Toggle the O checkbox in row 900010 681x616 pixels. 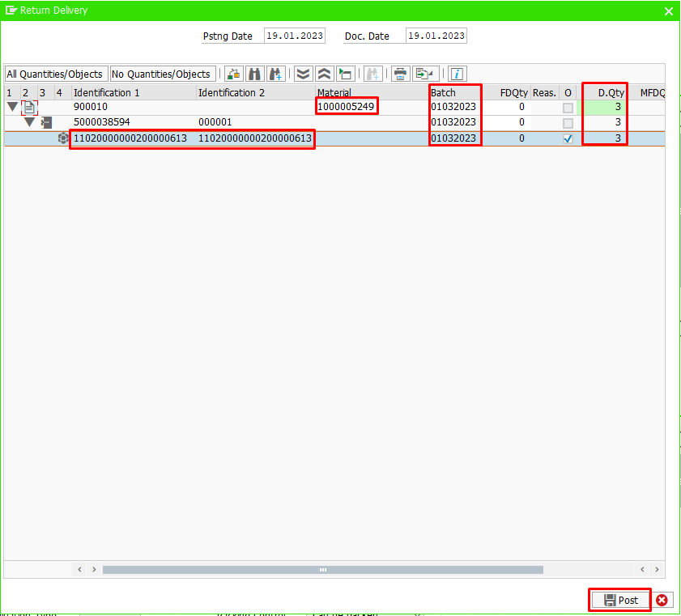[568, 107]
